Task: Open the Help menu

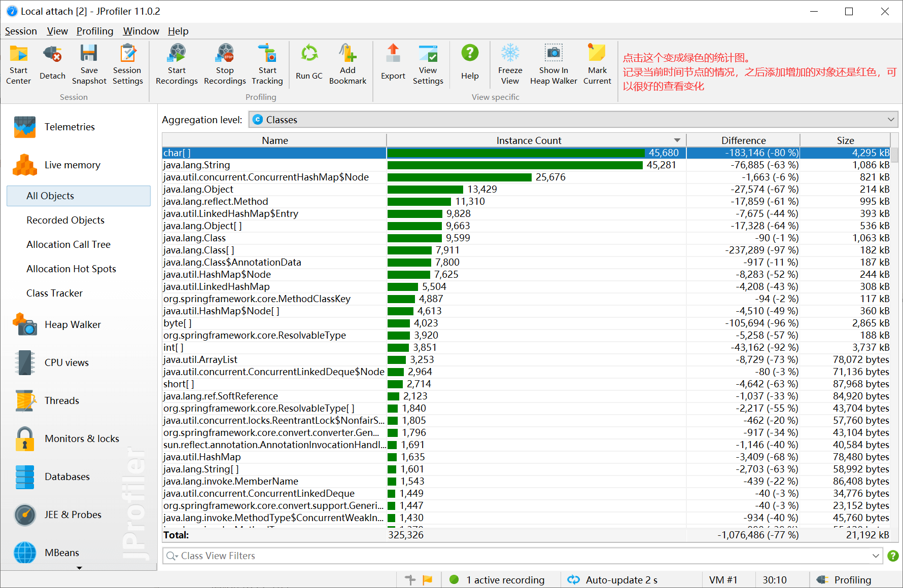Action: click(178, 31)
